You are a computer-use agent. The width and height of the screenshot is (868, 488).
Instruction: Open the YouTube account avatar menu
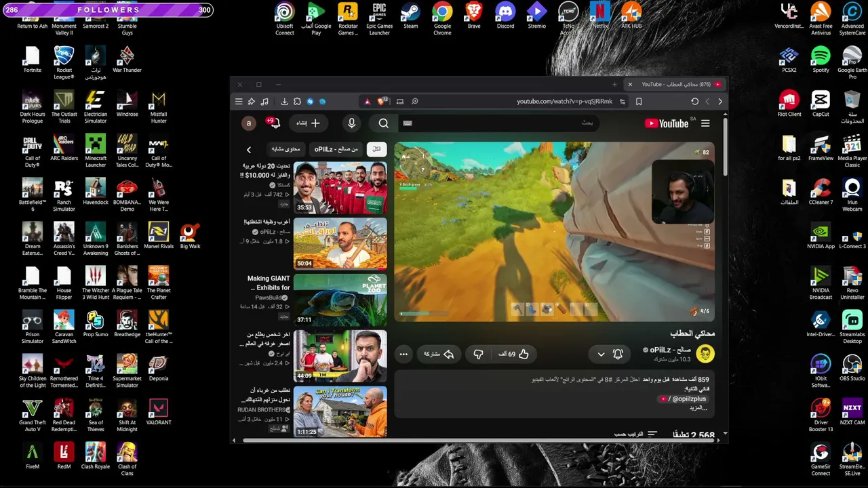coord(249,123)
